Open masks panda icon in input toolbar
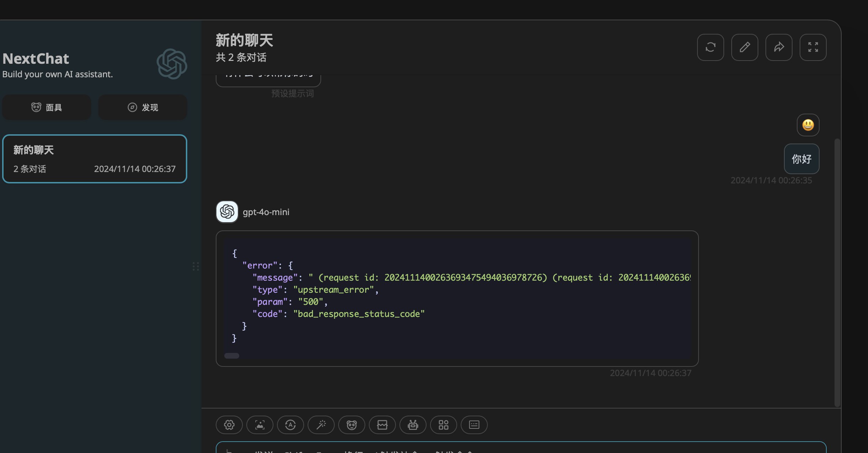This screenshot has height=453, width=868. (351, 425)
